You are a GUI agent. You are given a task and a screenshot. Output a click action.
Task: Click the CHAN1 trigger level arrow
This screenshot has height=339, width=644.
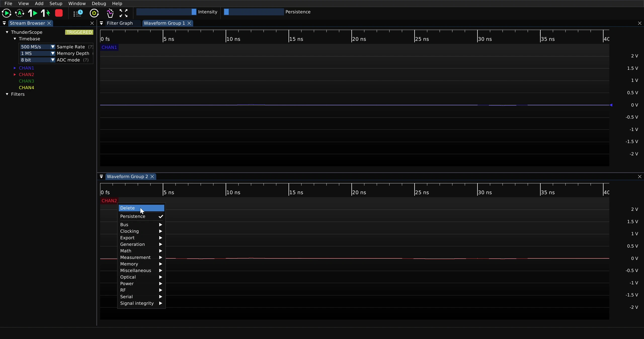tap(611, 105)
